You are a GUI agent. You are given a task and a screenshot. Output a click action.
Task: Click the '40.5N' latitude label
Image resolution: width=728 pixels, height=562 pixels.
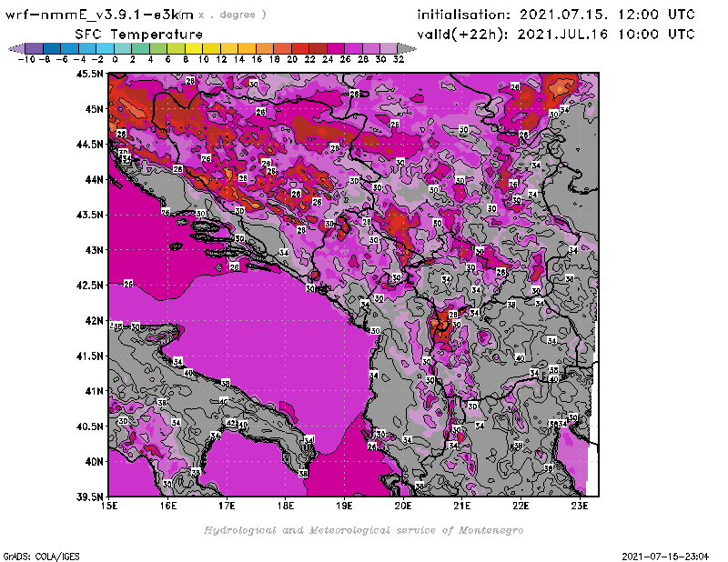click(89, 427)
